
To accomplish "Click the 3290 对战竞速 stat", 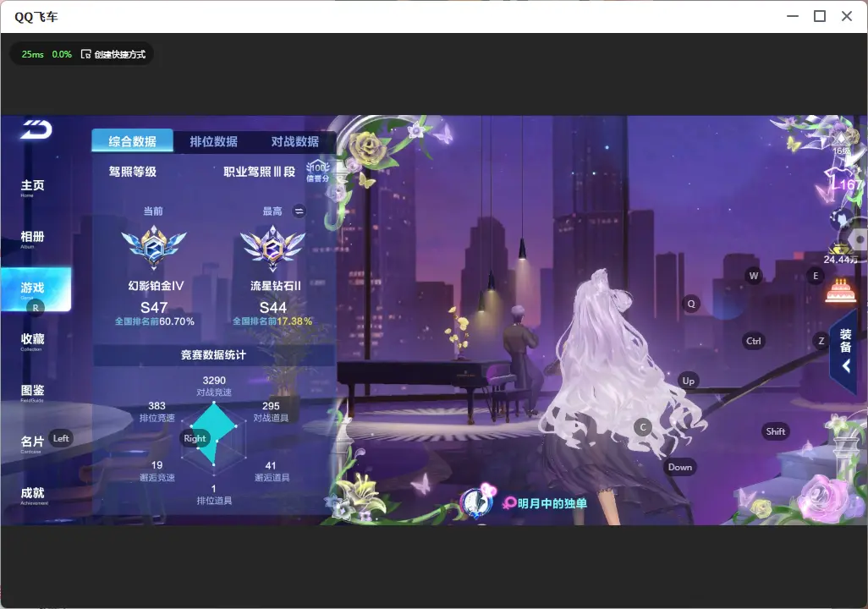I will (214, 386).
